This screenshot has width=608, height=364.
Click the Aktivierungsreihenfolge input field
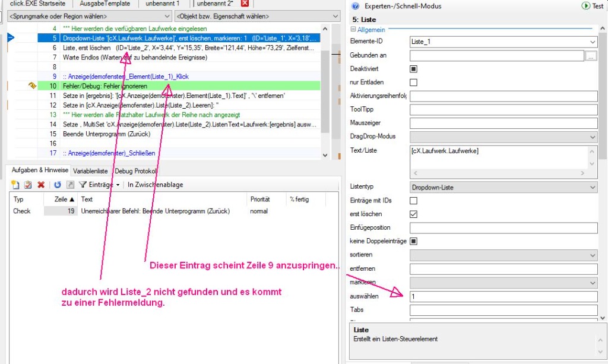(x=503, y=96)
